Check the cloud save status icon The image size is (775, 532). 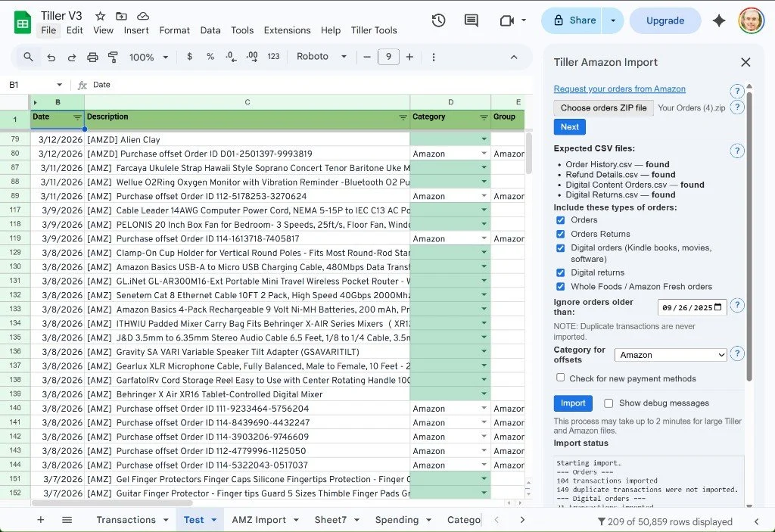(143, 16)
